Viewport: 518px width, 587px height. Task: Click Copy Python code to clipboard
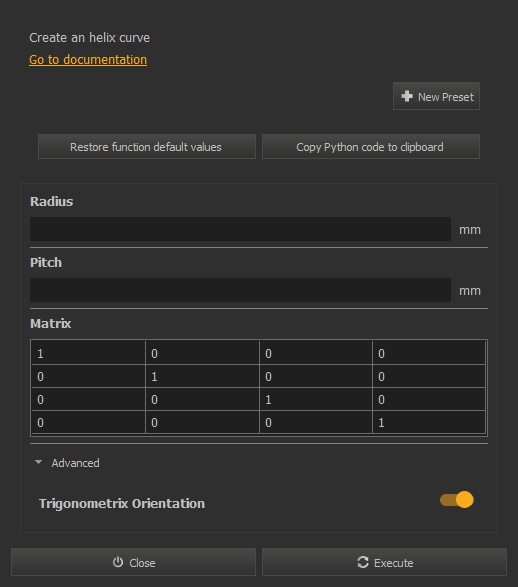(371, 147)
